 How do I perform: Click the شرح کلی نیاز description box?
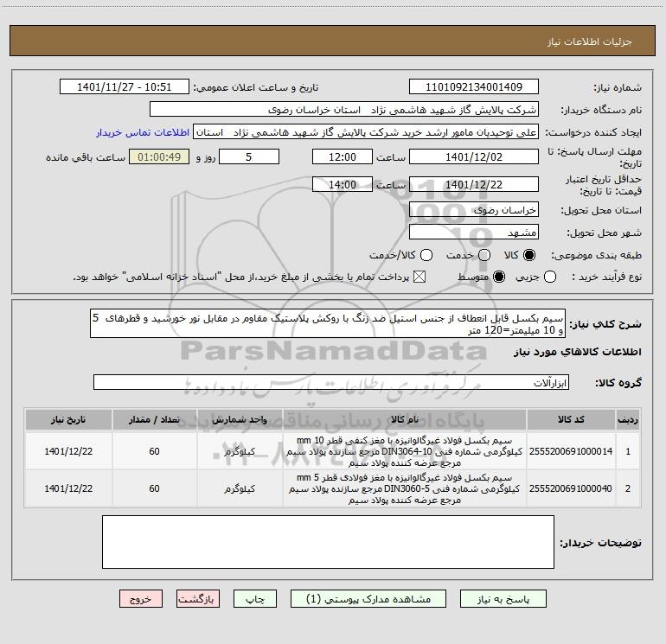click(328, 324)
